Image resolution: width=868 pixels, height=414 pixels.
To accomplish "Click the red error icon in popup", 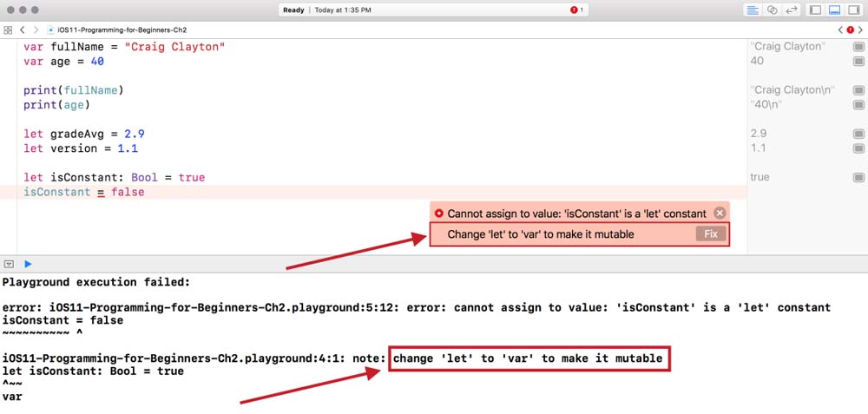I will [439, 214].
